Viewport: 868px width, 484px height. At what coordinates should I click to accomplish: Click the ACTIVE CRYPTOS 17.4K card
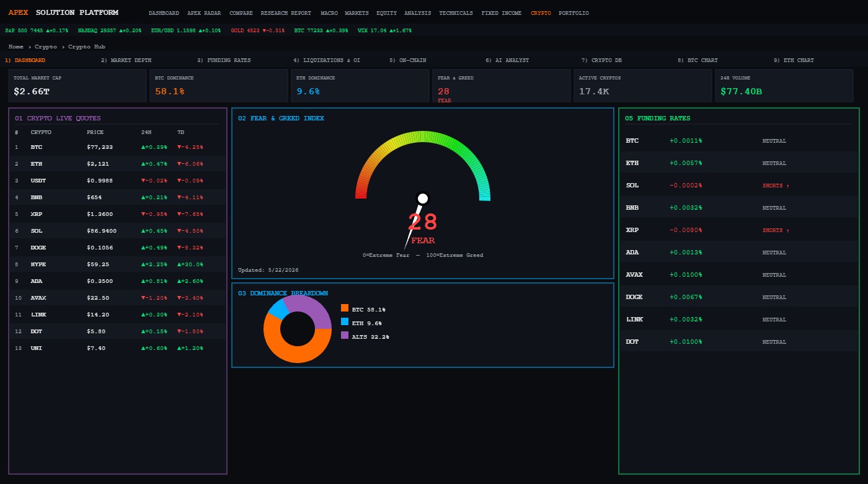[643, 86]
